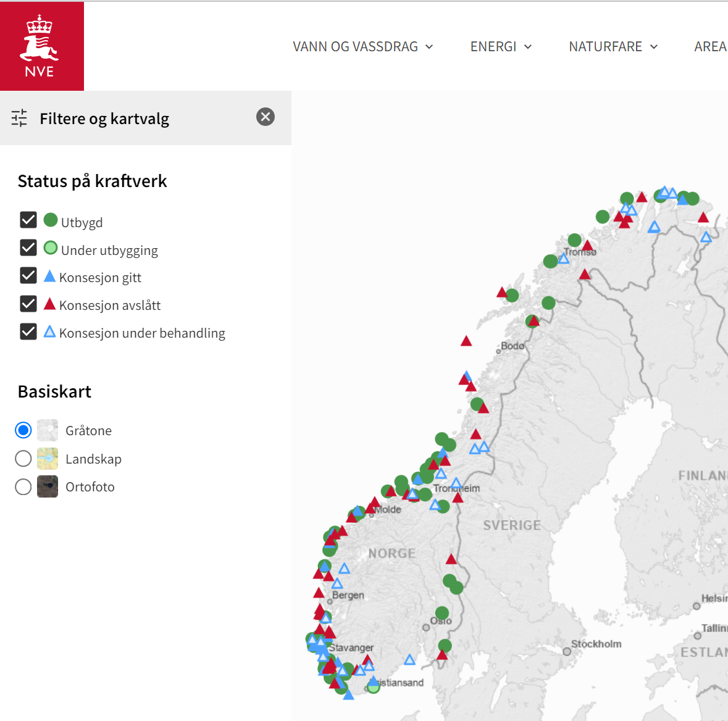Uncheck Konsesjon avslått filter
This screenshot has width=728, height=721.
(28, 304)
